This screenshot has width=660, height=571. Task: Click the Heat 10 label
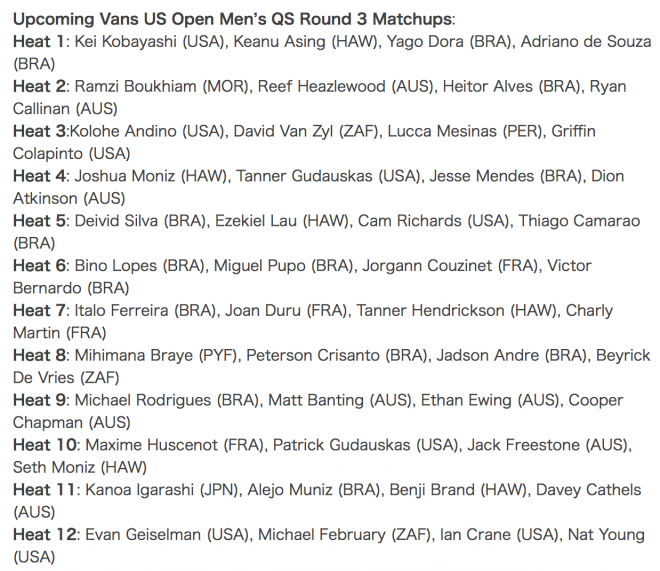(x=45, y=445)
